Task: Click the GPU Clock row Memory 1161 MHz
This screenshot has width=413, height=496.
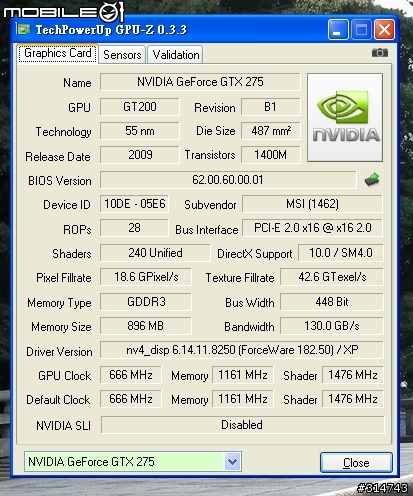Action: click(243, 375)
